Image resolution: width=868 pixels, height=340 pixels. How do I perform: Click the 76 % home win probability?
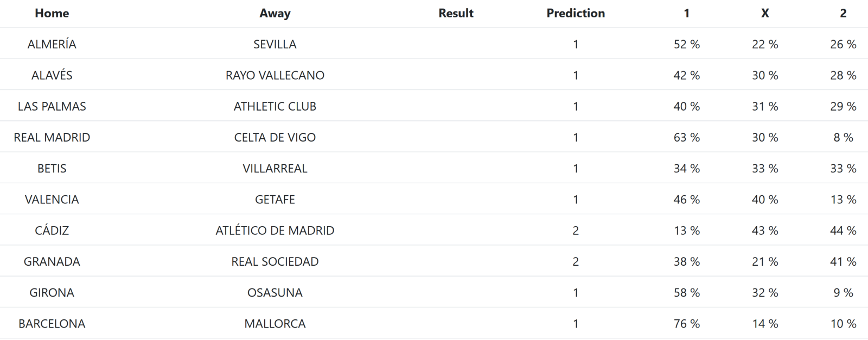click(686, 324)
